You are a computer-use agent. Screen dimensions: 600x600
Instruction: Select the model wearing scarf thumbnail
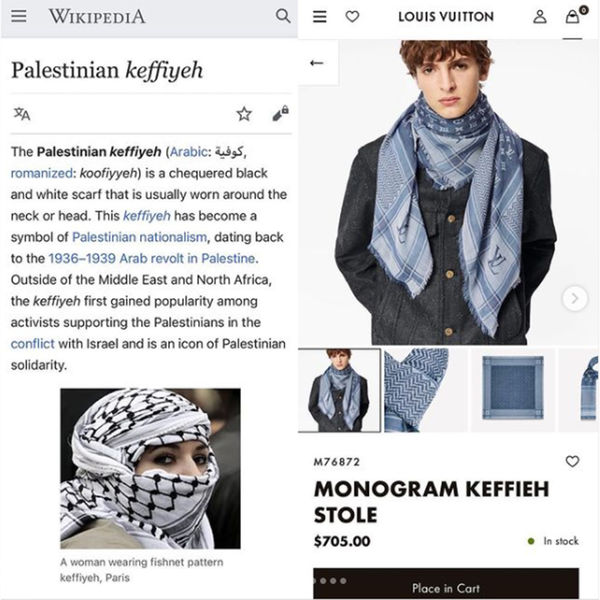click(339, 390)
